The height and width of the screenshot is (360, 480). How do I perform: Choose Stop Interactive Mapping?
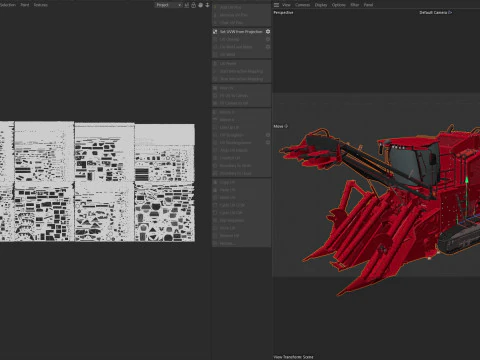coord(242,79)
